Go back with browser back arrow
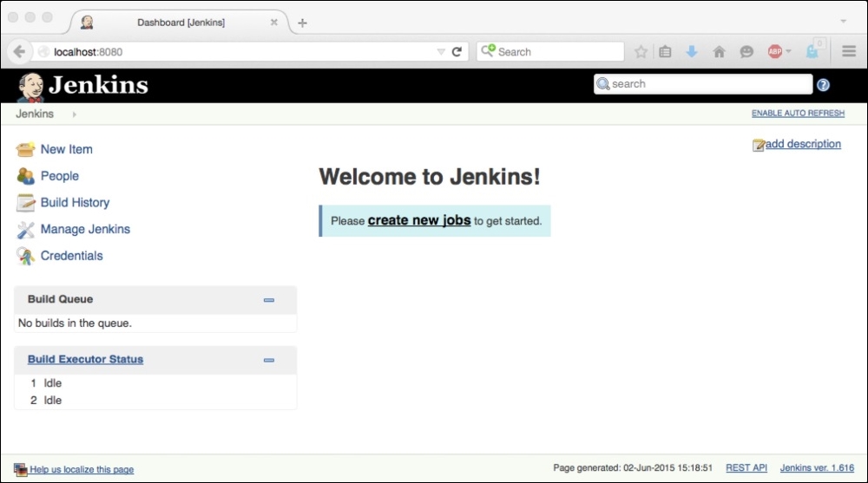 tap(19, 51)
